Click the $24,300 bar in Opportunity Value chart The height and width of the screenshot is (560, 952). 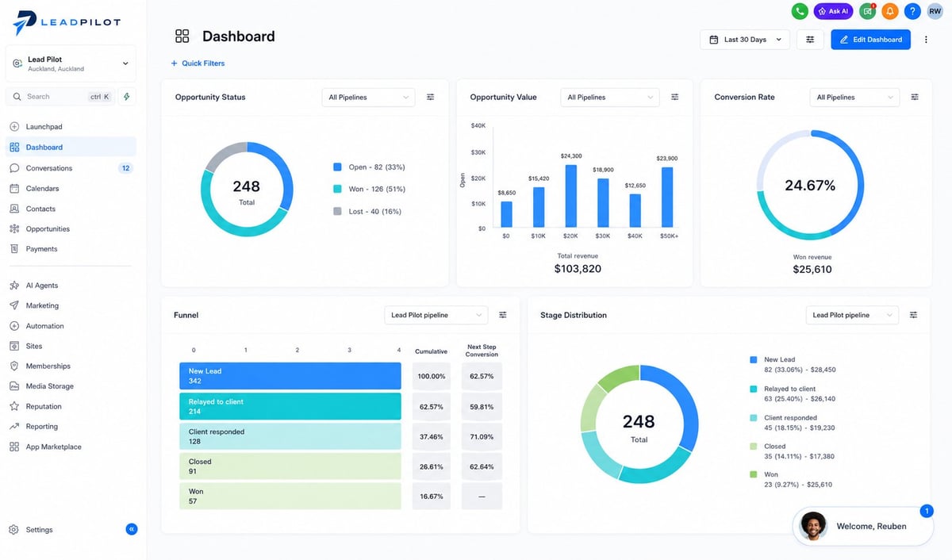[x=571, y=196]
